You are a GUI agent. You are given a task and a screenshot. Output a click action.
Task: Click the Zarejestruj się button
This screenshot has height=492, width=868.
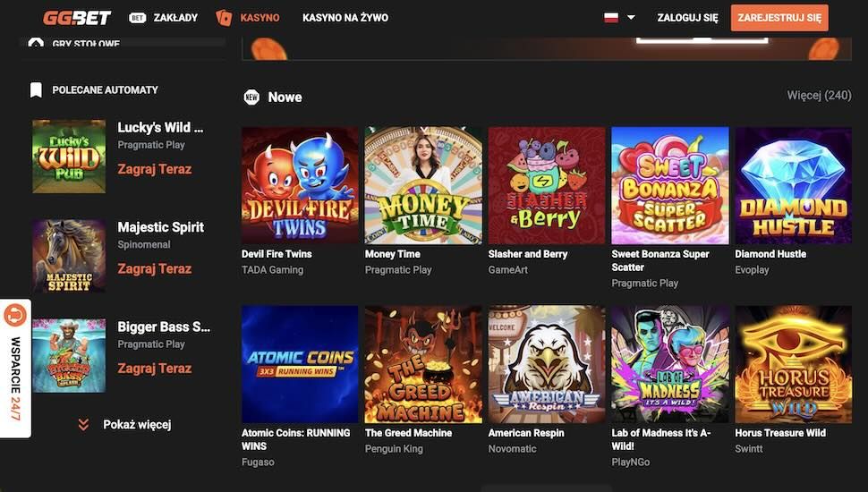(x=779, y=18)
